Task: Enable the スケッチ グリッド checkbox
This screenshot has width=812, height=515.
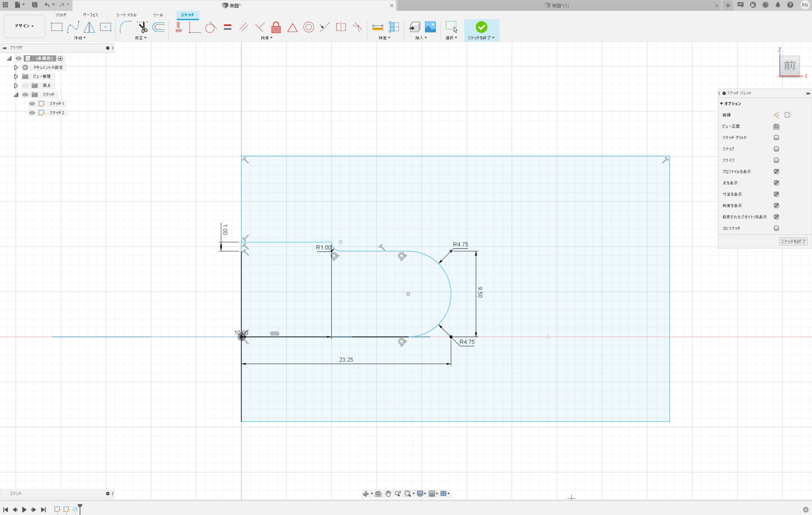Action: coord(776,138)
